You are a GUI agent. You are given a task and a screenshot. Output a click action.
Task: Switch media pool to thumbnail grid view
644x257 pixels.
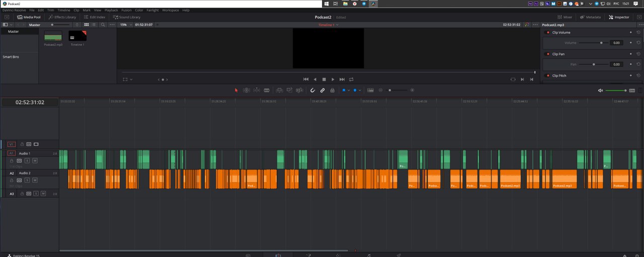click(x=87, y=25)
